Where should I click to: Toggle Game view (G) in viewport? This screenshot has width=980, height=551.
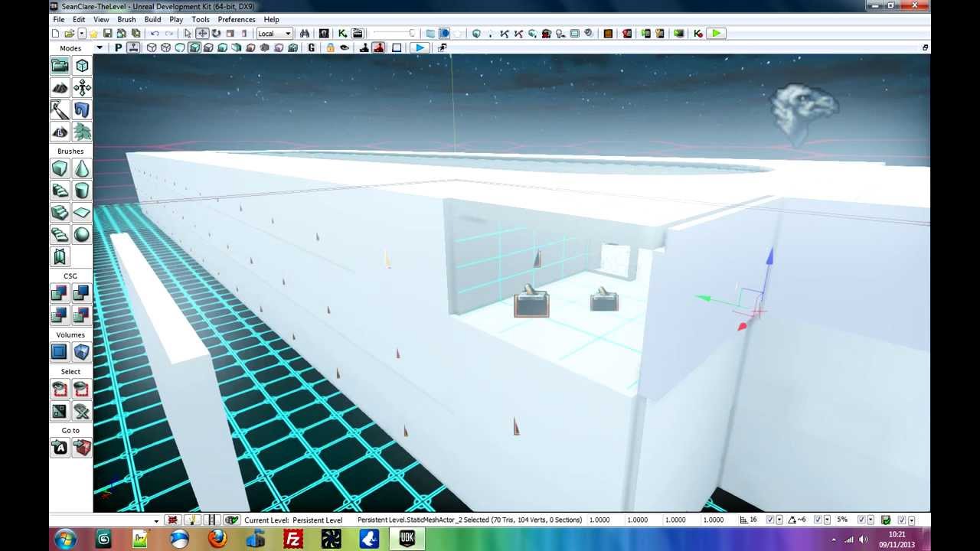click(311, 48)
